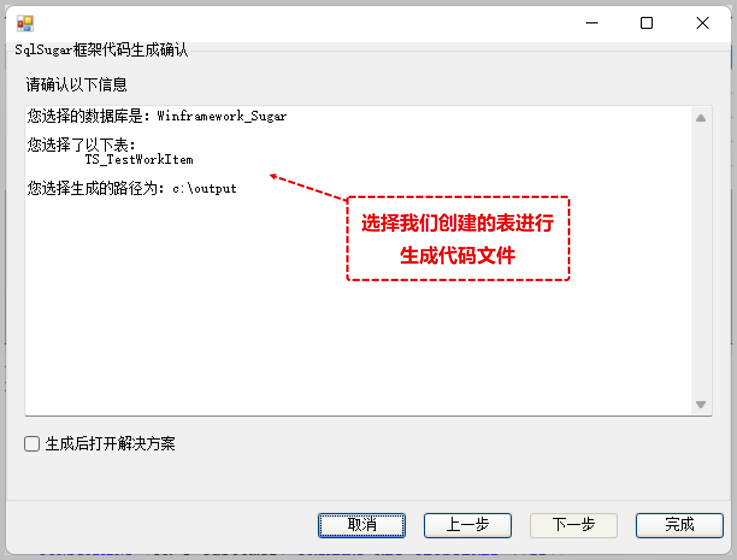The height and width of the screenshot is (560, 737).
Task: Minimize the code generation dialog
Action: (x=592, y=23)
